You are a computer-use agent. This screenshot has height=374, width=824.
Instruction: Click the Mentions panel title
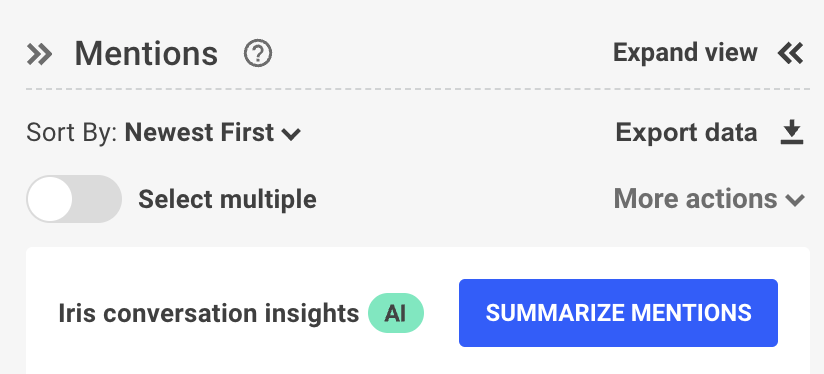(146, 54)
